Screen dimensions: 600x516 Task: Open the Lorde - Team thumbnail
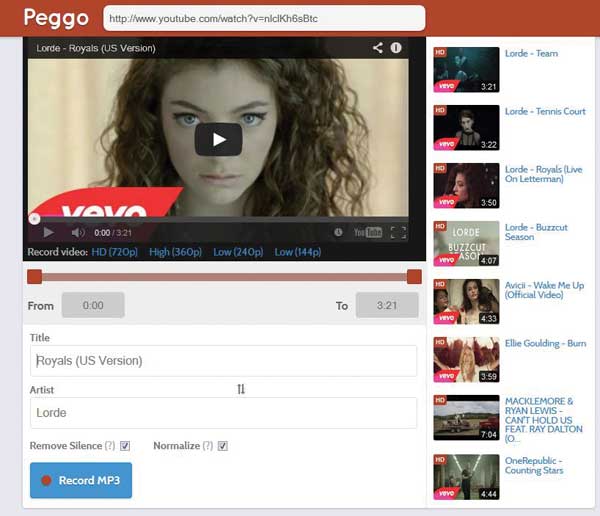(x=466, y=70)
